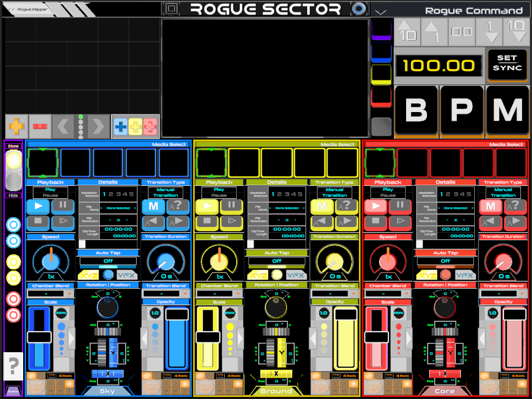This screenshot has width=532, height=399.
Task: Select media slot 3 in Sky Details
Action: (118, 194)
